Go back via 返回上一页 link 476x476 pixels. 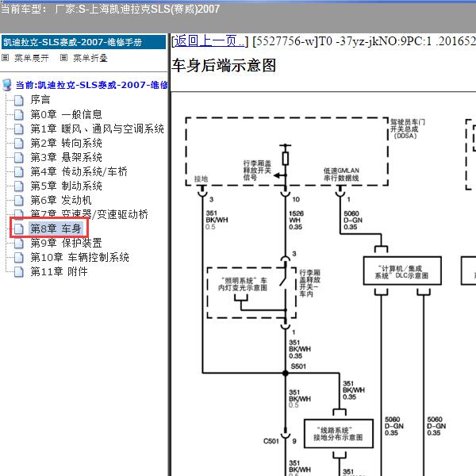[x=209, y=41]
